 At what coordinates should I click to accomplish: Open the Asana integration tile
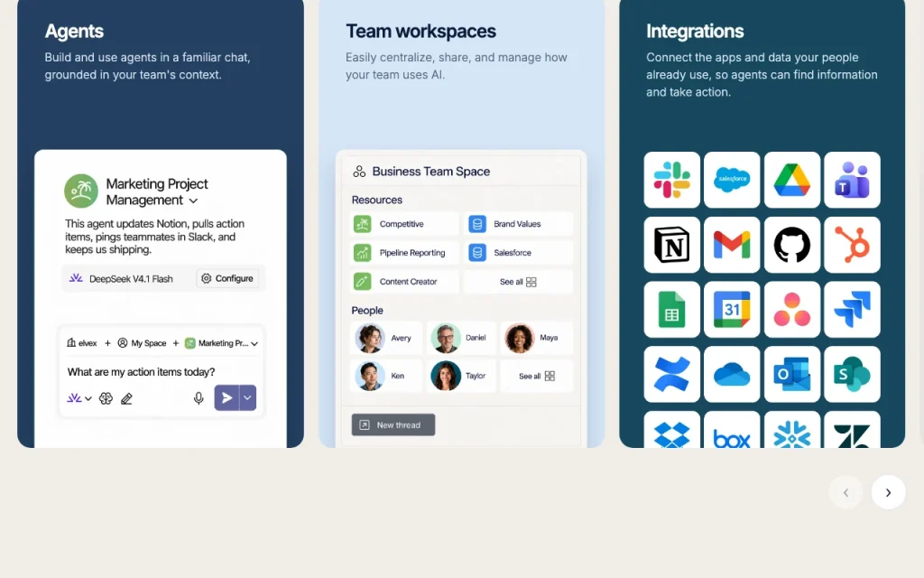pos(792,310)
